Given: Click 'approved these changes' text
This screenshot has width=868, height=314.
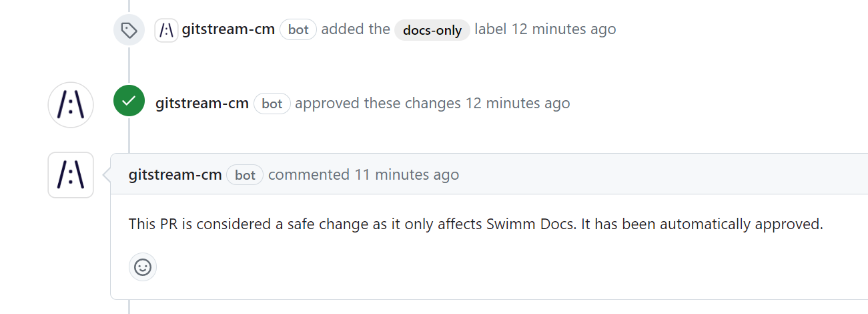Looking at the screenshot, I should [x=378, y=104].
